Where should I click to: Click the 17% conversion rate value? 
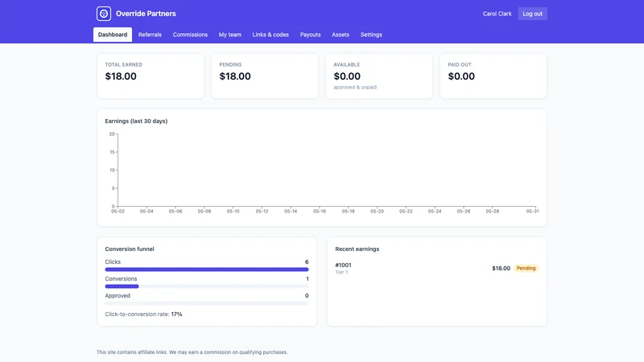pyautogui.click(x=176, y=314)
